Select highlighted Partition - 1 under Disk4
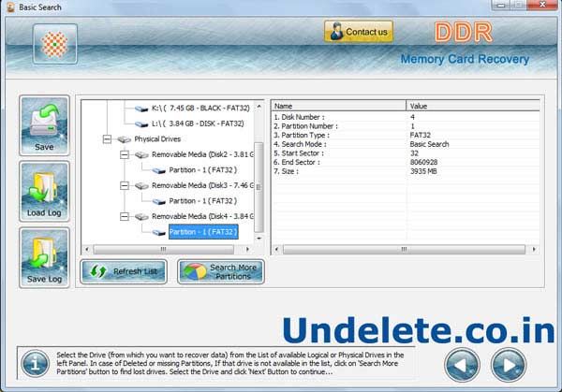Viewport: 562px width, 392px height. click(203, 232)
